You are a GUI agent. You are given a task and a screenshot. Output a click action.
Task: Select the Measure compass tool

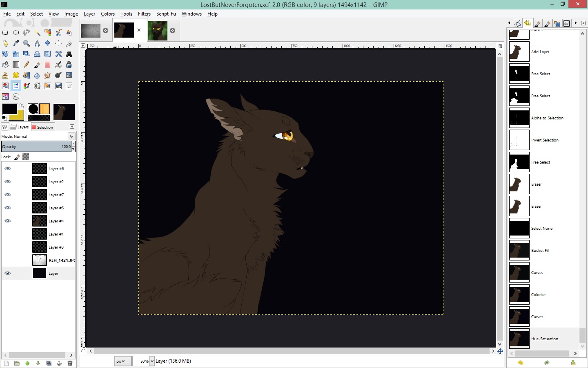pos(37,43)
